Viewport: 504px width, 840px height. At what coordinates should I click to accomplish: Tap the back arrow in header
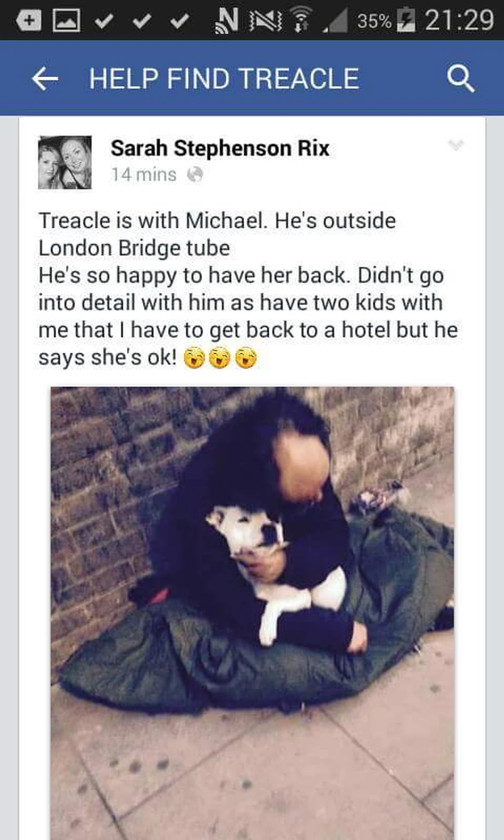coord(45,78)
